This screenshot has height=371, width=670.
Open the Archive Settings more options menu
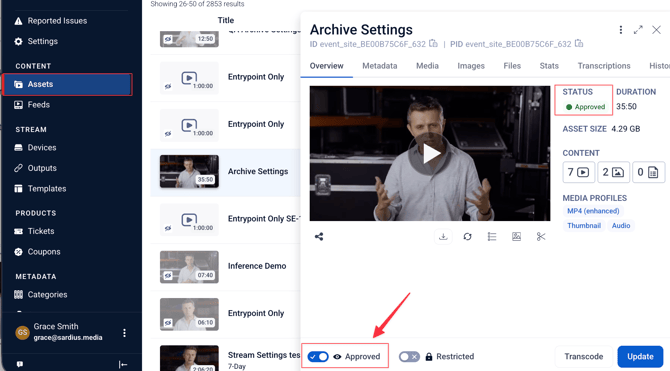point(620,30)
